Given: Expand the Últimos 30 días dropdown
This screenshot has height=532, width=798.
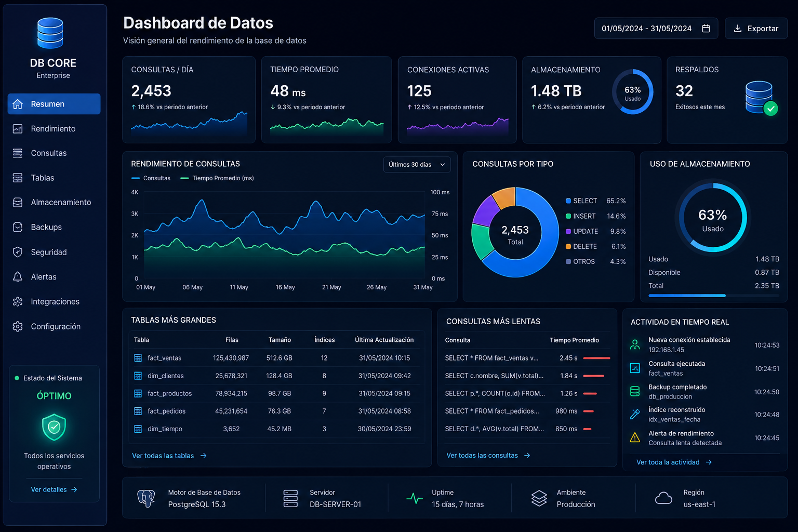Looking at the screenshot, I should click(x=417, y=165).
